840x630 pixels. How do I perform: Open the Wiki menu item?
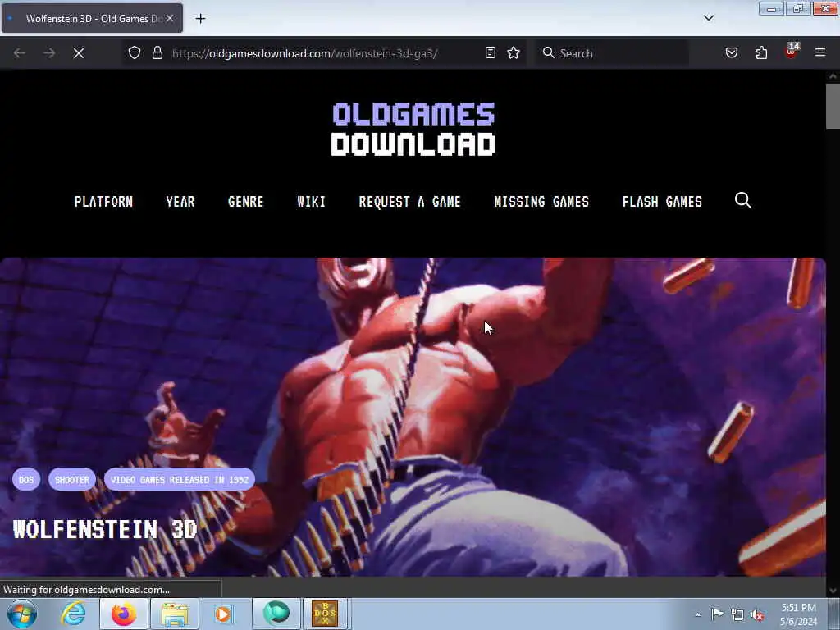[311, 202]
